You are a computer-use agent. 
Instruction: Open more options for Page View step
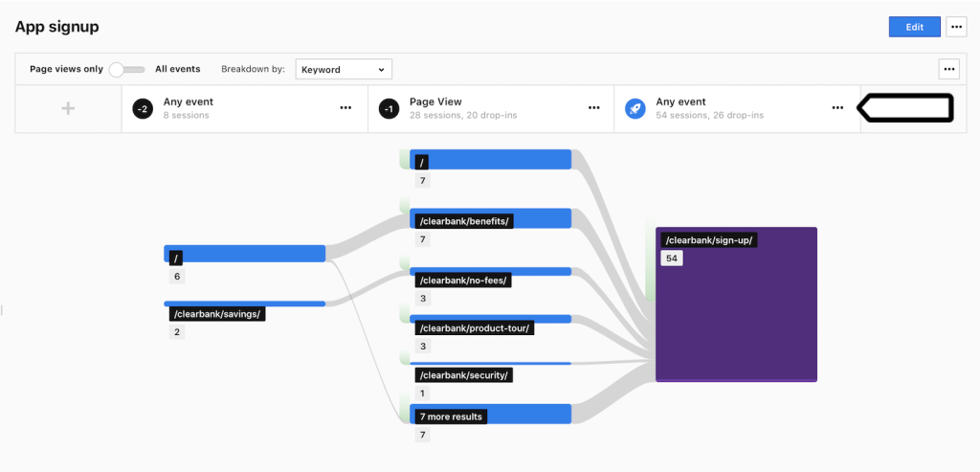[x=594, y=108]
